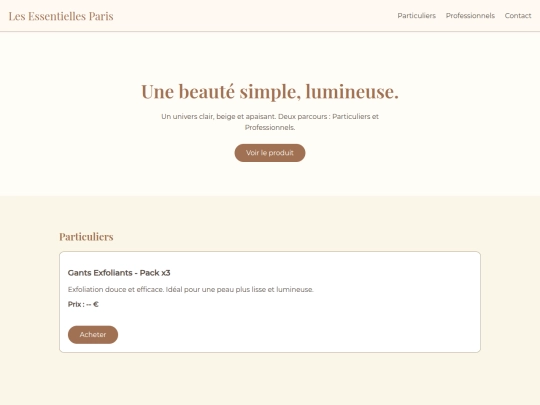The image size is (540, 405).
Task: Click the Prix : -- € label
Action: click(x=83, y=304)
